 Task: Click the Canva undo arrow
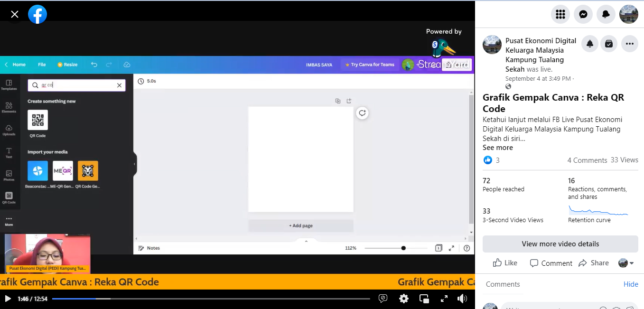94,65
